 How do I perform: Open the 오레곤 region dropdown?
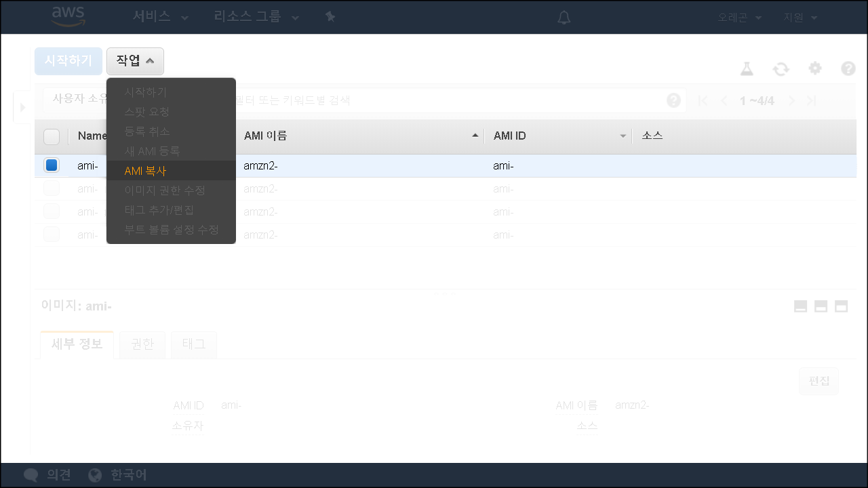coord(740,18)
